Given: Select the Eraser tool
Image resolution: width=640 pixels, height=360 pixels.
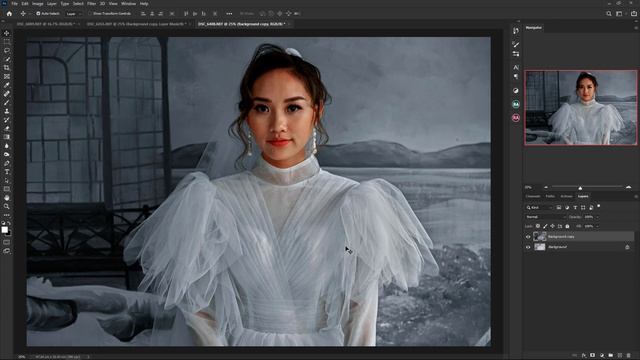Looking at the screenshot, I should coord(7,129).
